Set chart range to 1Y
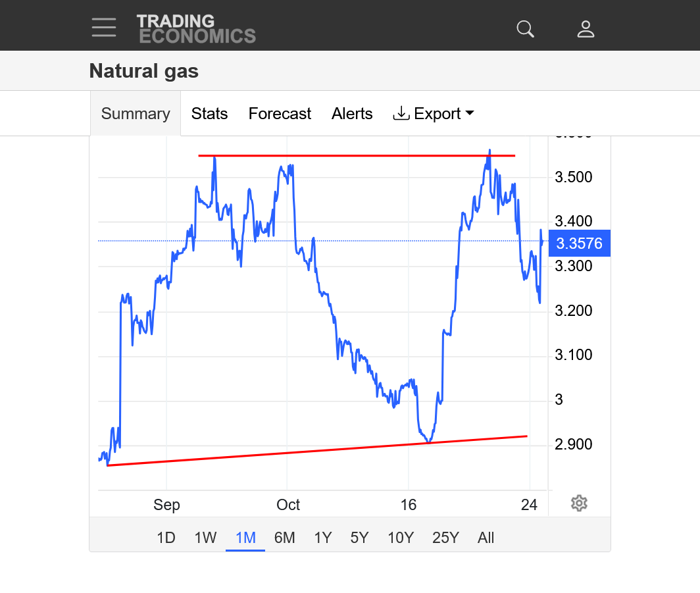This screenshot has height=593, width=700. pyautogui.click(x=322, y=538)
